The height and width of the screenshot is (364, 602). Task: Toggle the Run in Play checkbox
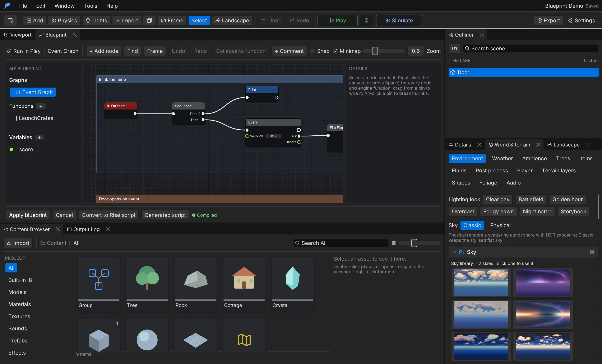(9, 51)
